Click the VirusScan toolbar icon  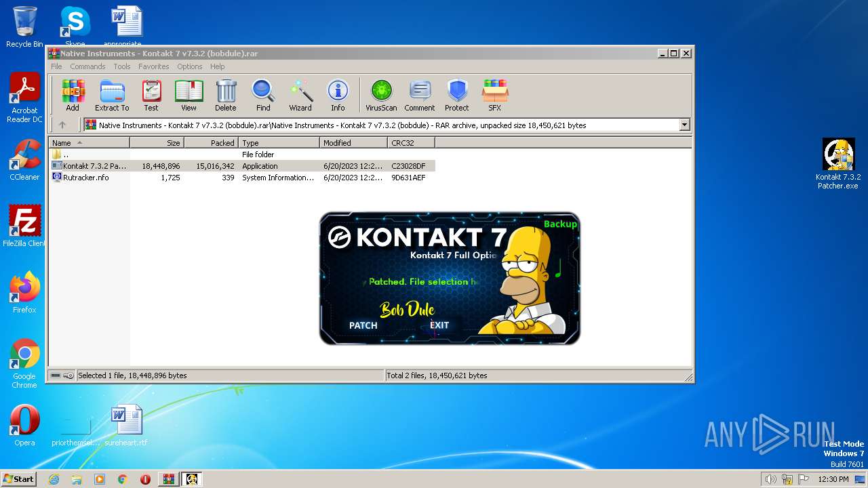[x=381, y=95]
